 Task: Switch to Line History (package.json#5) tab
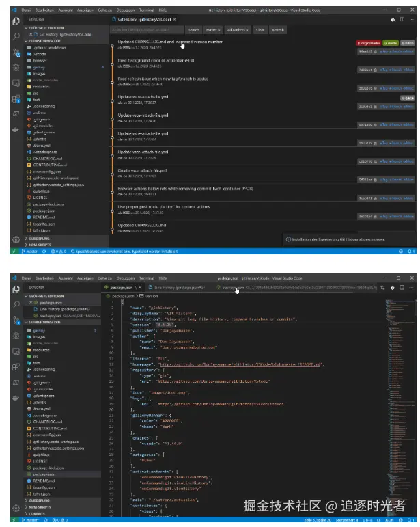coord(180,288)
